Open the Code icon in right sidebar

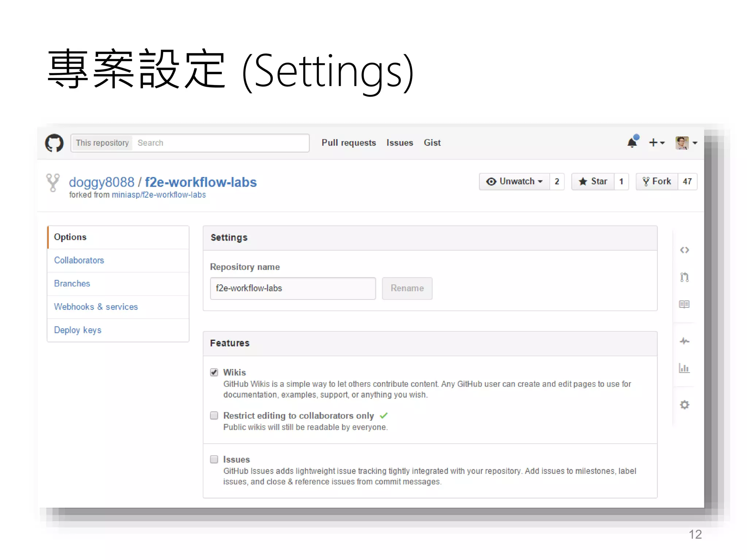click(x=684, y=250)
